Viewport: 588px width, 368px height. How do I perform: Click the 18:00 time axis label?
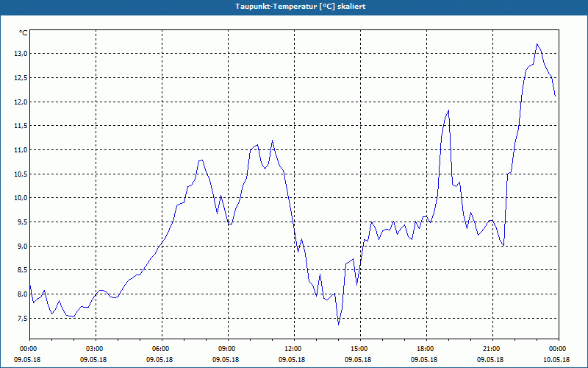click(x=426, y=349)
